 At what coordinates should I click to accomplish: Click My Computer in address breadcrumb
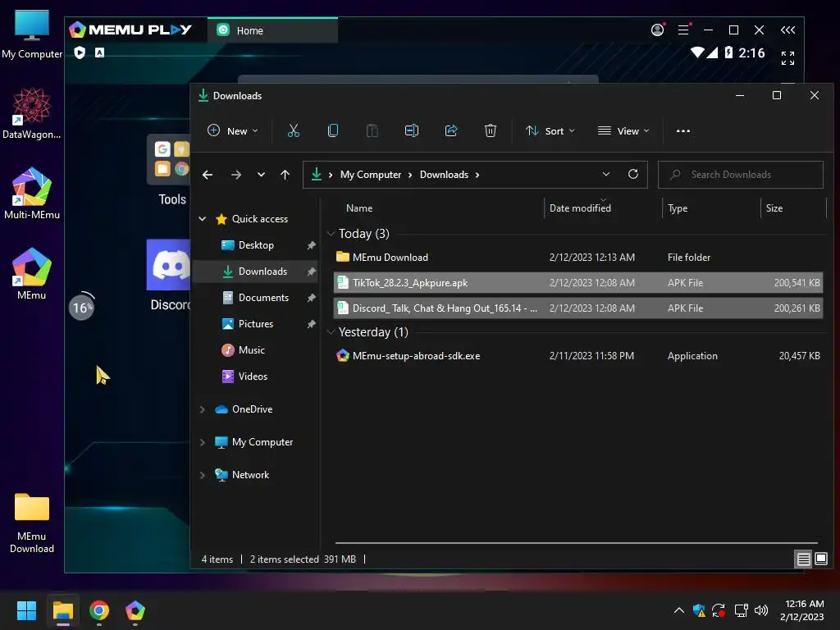[x=371, y=175]
